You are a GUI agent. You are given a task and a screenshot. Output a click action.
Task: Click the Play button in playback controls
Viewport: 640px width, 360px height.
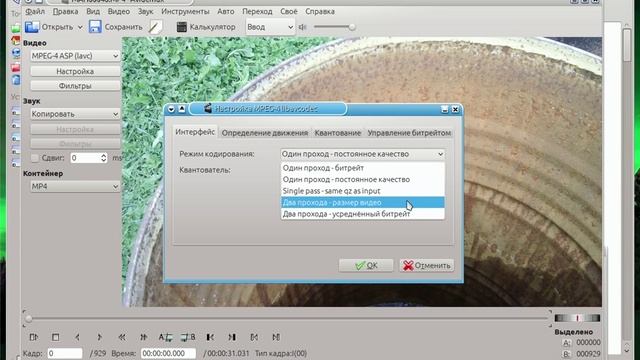(x=34, y=337)
